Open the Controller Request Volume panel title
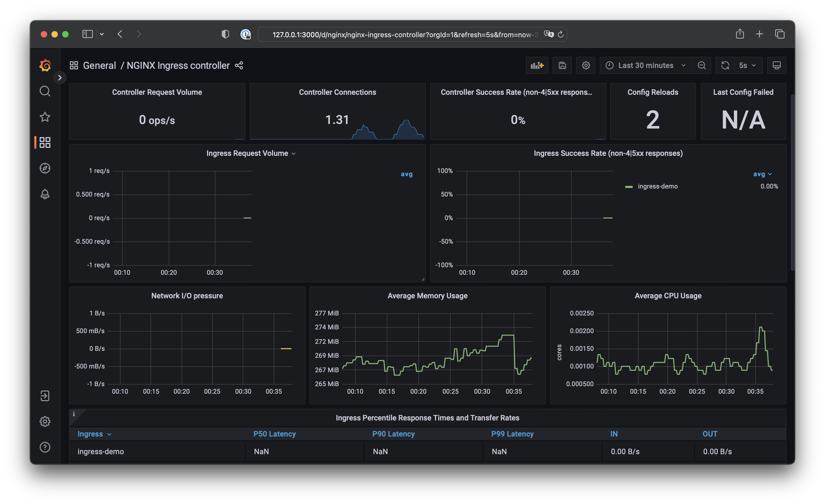This screenshot has height=504, width=825. [157, 92]
